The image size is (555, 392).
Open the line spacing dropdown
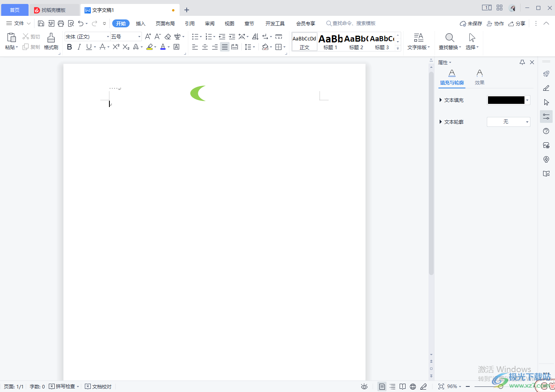[x=254, y=47]
